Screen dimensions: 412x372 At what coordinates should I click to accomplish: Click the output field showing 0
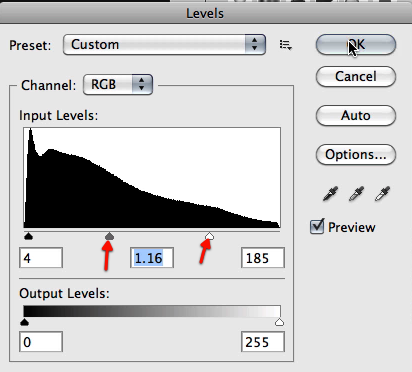tap(41, 342)
